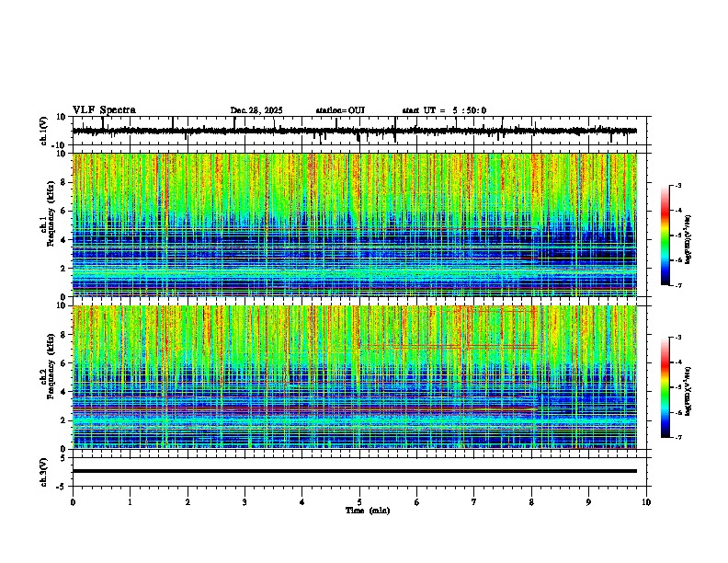Click the "VLF Spectra" plot title
The width and height of the screenshot is (728, 563).
[104, 110]
